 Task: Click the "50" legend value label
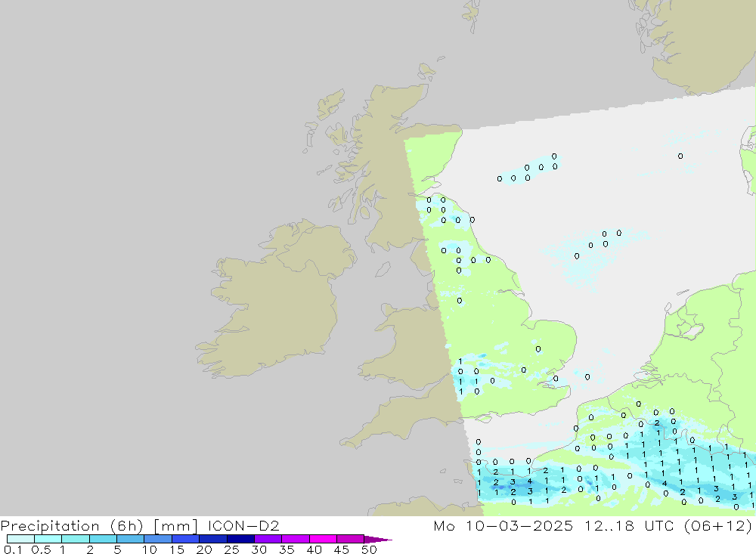[369, 549]
